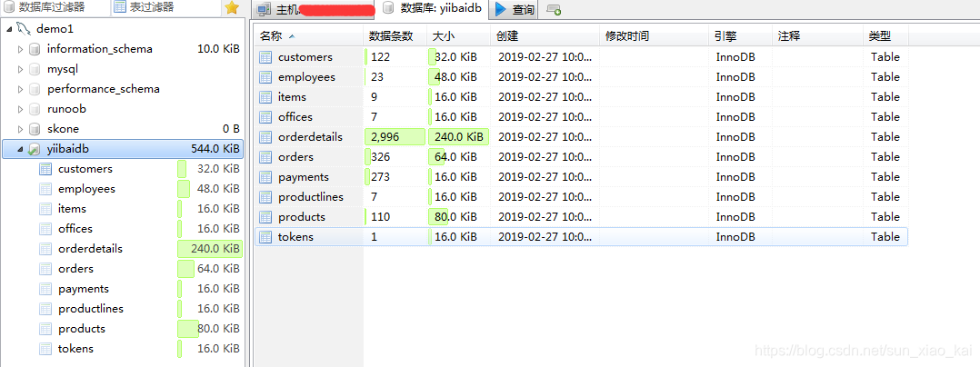
Task: Click the demo1 session icon in tree
Action: 24,29
